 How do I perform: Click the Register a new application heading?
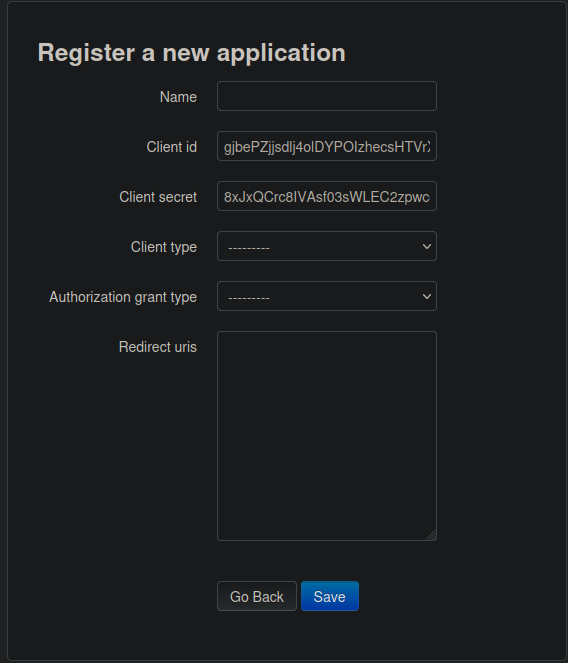[192, 53]
